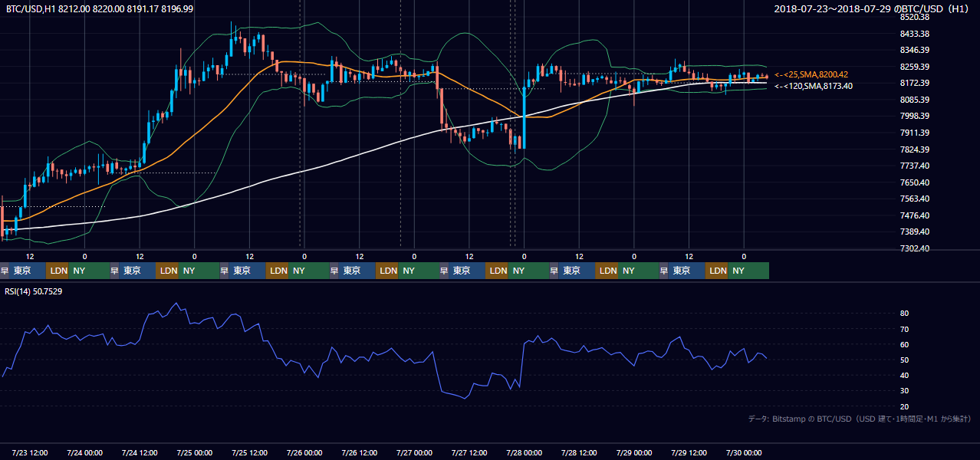Click the 7/24 12:00 time axis label
Image resolution: width=980 pixels, height=460 pixels.
click(x=140, y=452)
